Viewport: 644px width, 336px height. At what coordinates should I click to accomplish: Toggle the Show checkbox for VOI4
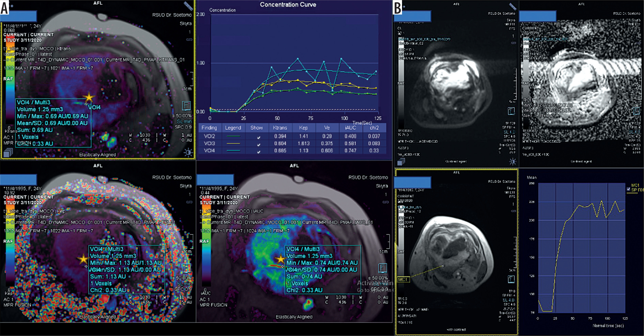(x=259, y=152)
